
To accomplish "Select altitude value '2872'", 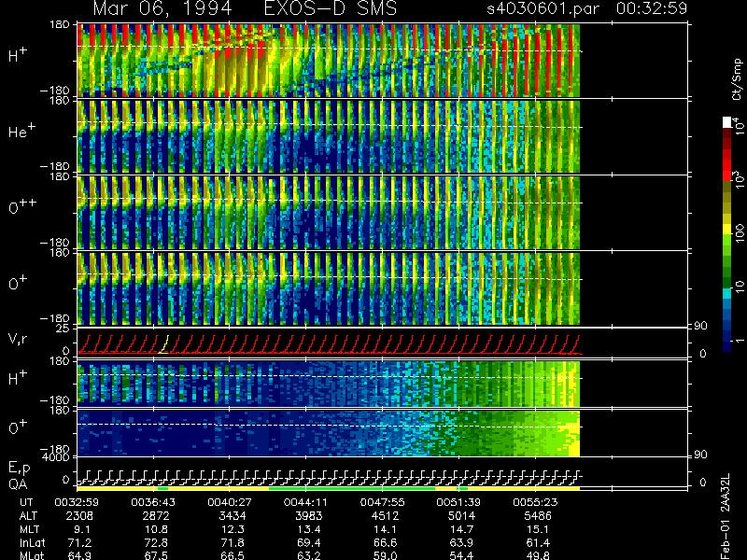I will pyautogui.click(x=156, y=516).
